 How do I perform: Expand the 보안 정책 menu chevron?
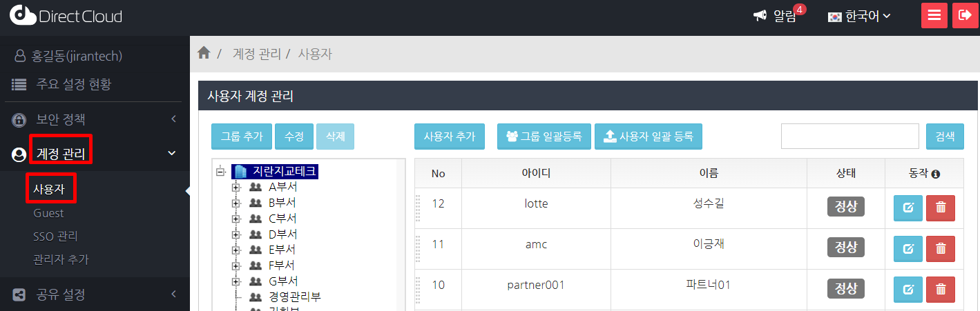(174, 120)
